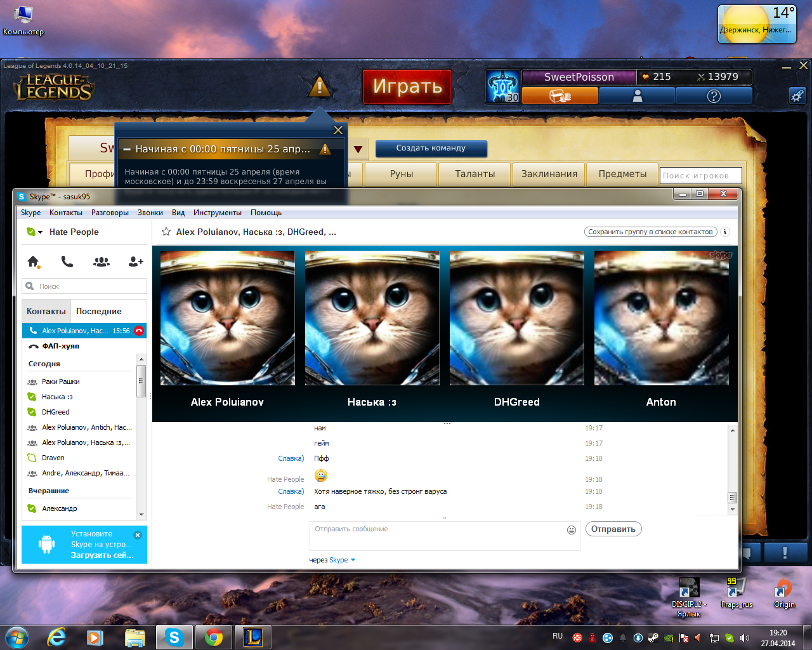Open the League of Legends exclamation button at bottom right

coord(785,553)
